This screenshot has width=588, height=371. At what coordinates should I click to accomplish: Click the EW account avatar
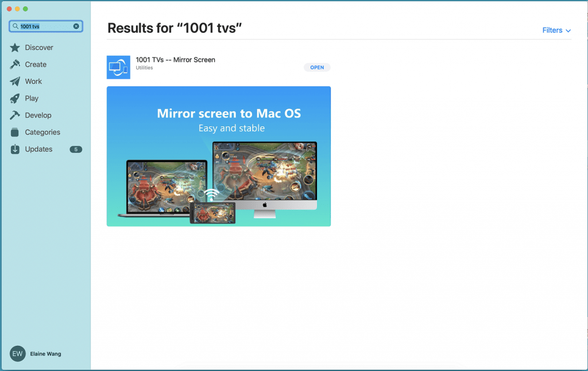[x=18, y=354]
